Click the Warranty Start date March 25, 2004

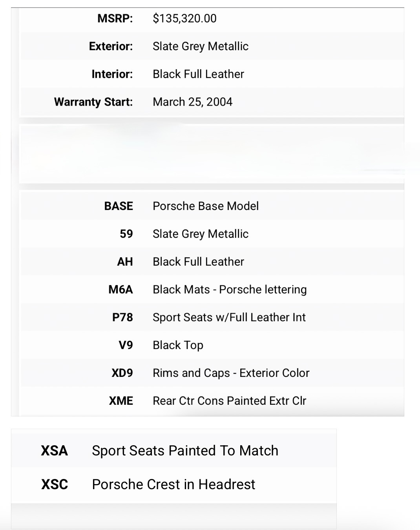(x=192, y=102)
